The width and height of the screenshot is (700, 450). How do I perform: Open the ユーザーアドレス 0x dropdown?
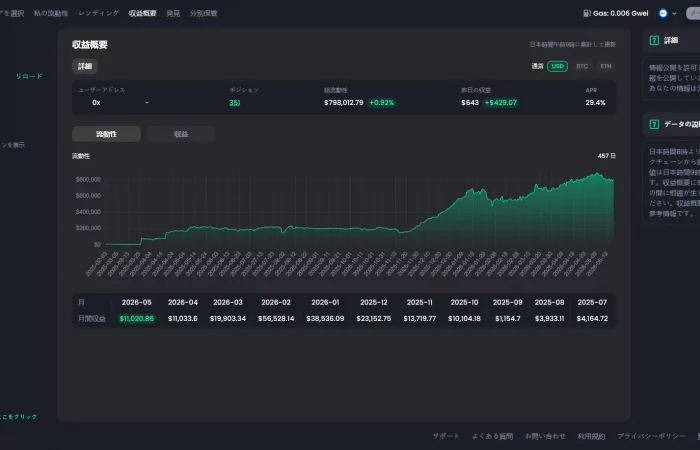(x=121, y=103)
